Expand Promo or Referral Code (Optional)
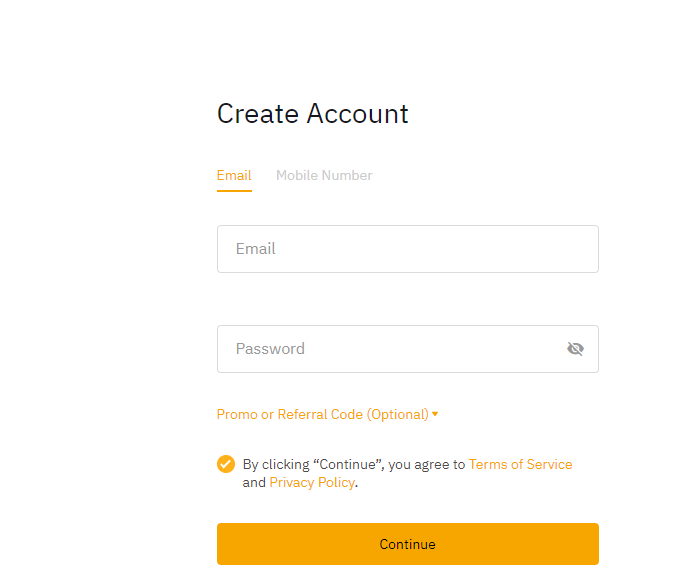The image size is (698, 583). [327, 414]
